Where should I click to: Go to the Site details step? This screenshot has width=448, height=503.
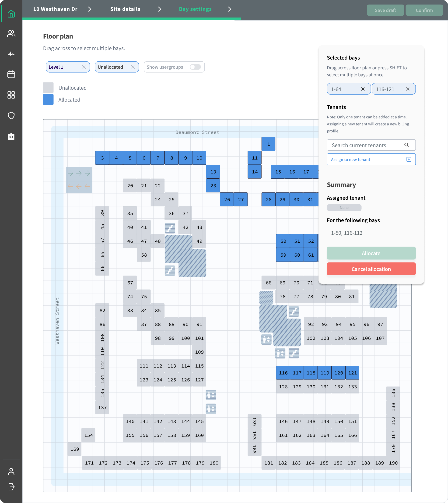click(125, 9)
